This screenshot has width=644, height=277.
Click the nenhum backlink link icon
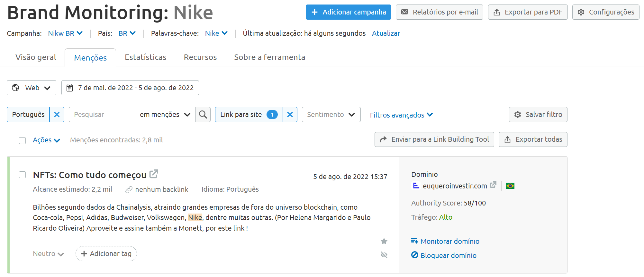129,190
